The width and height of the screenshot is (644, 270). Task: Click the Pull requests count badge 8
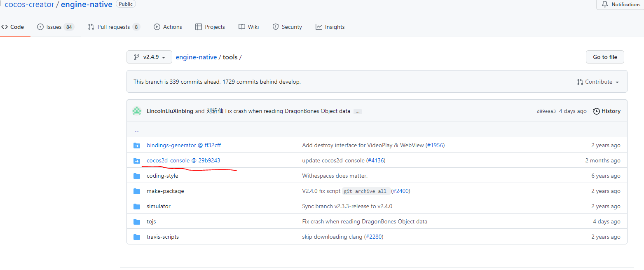[x=136, y=27]
